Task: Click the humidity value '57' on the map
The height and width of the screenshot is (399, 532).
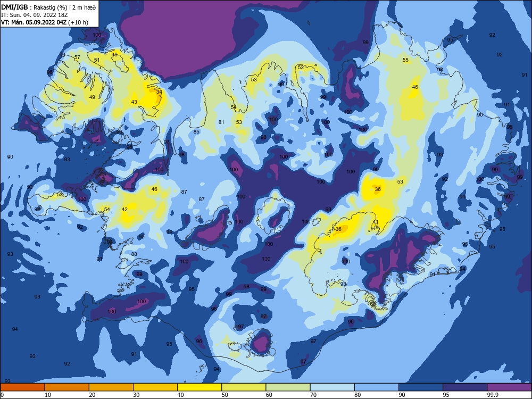Action: pos(77,57)
